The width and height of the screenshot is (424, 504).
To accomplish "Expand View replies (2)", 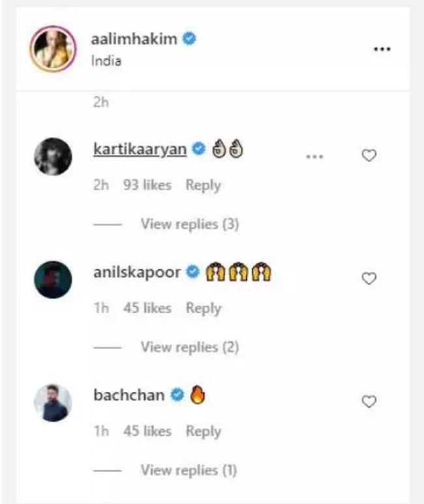I will (x=189, y=348).
